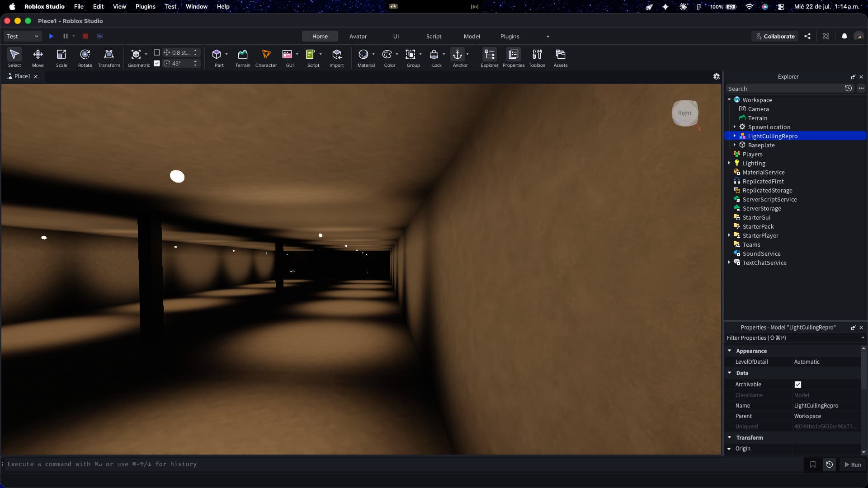Open command history in command bar
Screen dimensions: 868x488
pos(830,465)
